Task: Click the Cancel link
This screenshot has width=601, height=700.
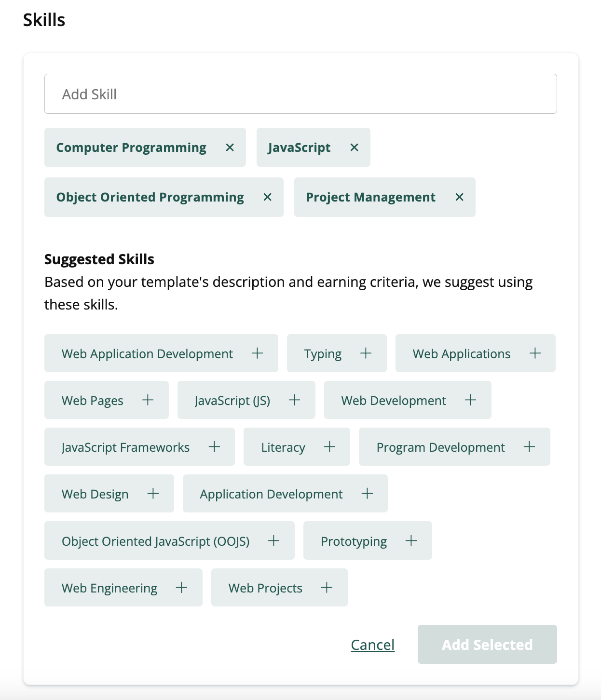Action: click(x=372, y=645)
